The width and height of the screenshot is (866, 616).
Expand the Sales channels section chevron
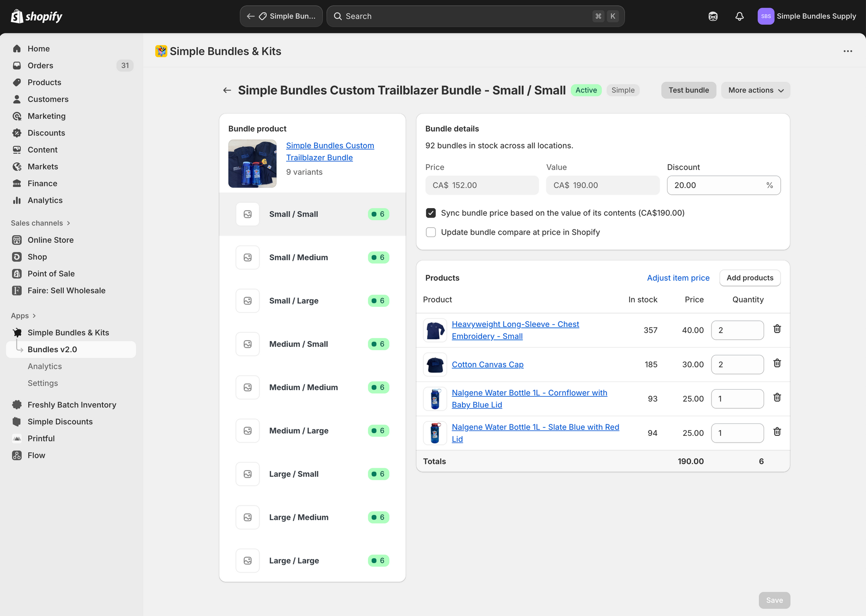[69, 223]
